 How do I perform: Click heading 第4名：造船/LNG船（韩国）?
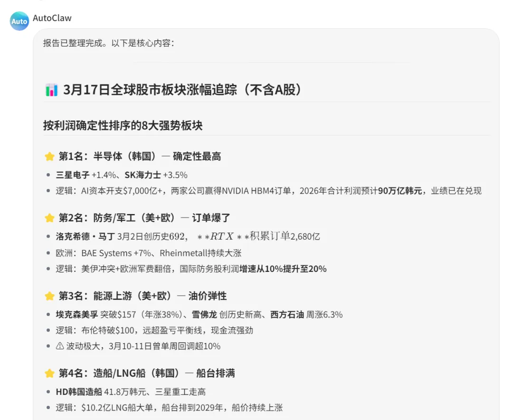tap(147, 373)
